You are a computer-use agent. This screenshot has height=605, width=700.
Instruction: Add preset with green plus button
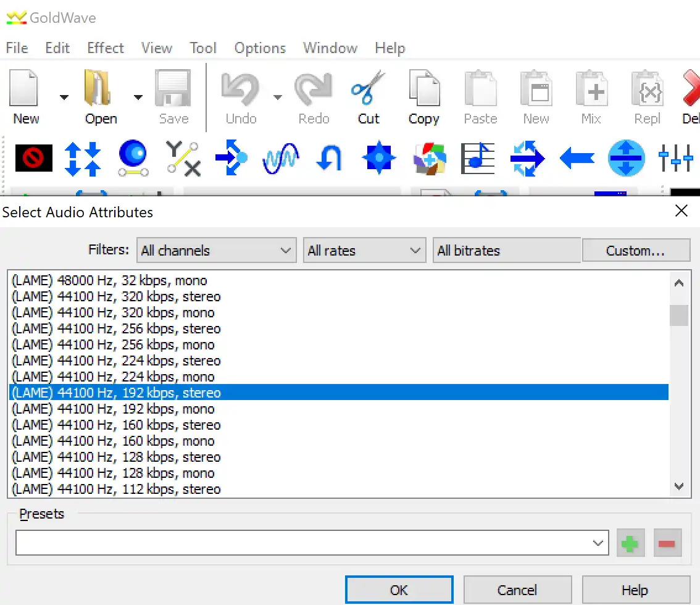pos(630,543)
